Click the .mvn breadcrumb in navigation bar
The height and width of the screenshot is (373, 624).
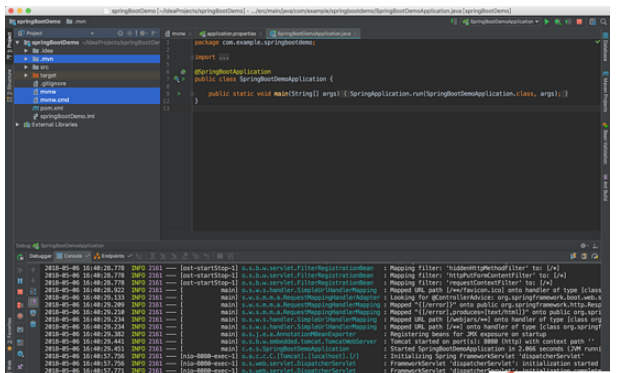76,21
